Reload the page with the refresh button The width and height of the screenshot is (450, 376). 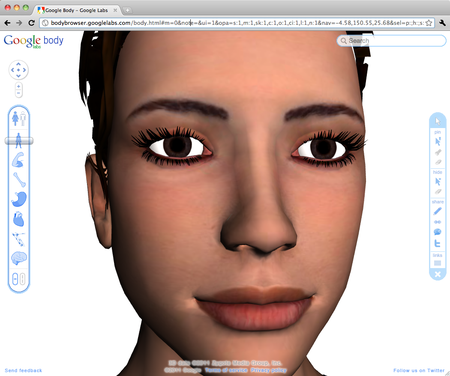tap(31, 23)
